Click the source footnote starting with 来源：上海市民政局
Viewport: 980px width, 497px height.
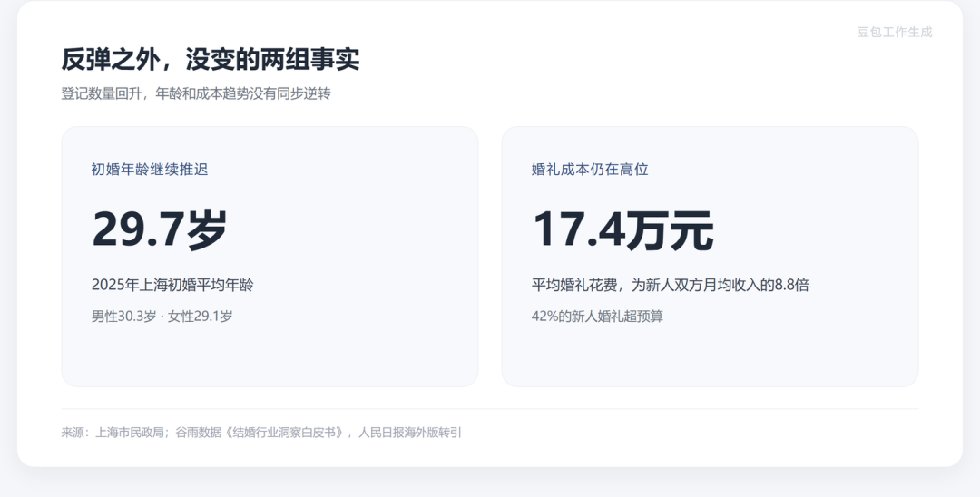pos(261,432)
